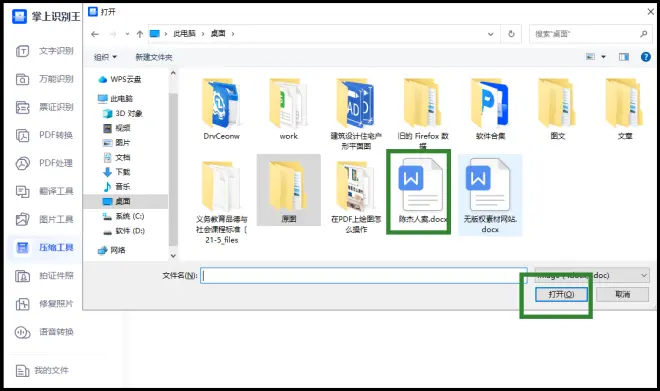Select 万能识别 in the sidebar

tap(44, 79)
